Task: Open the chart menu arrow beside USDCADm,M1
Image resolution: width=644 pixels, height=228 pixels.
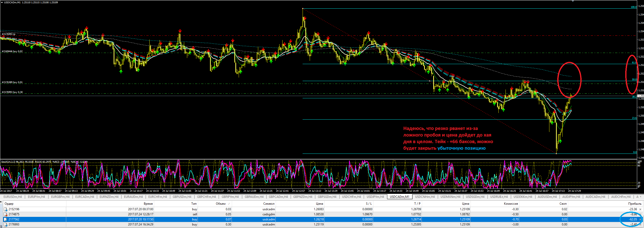Action: click(2, 2)
